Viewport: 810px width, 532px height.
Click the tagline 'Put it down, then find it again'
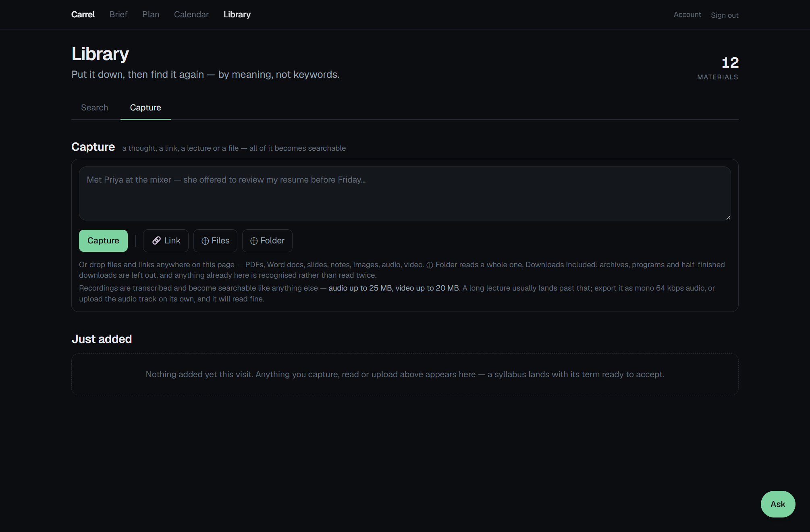point(138,75)
